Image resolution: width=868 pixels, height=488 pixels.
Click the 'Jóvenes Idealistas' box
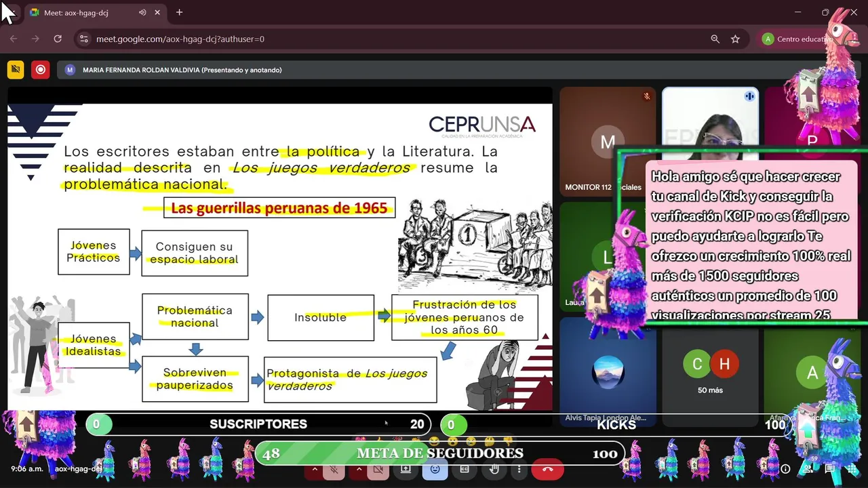94,345
